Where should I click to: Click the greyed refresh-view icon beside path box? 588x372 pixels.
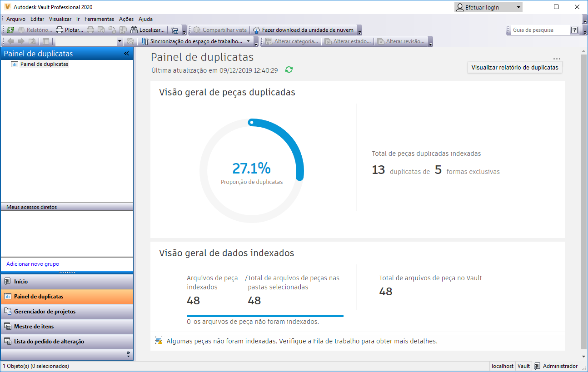pyautogui.click(x=130, y=41)
